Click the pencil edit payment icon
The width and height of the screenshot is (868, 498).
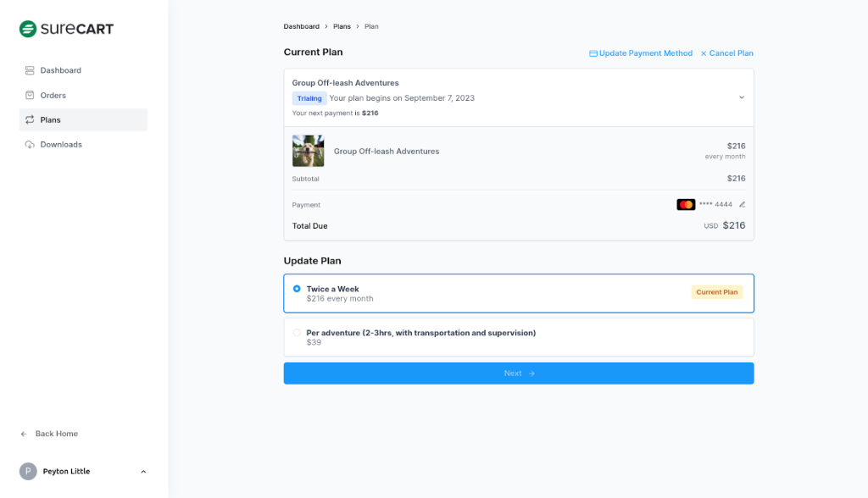743,204
